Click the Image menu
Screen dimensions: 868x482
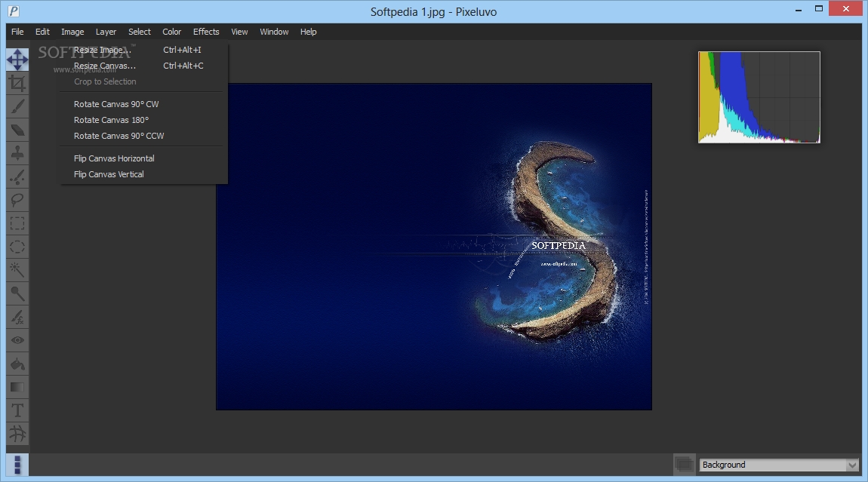pos(72,32)
